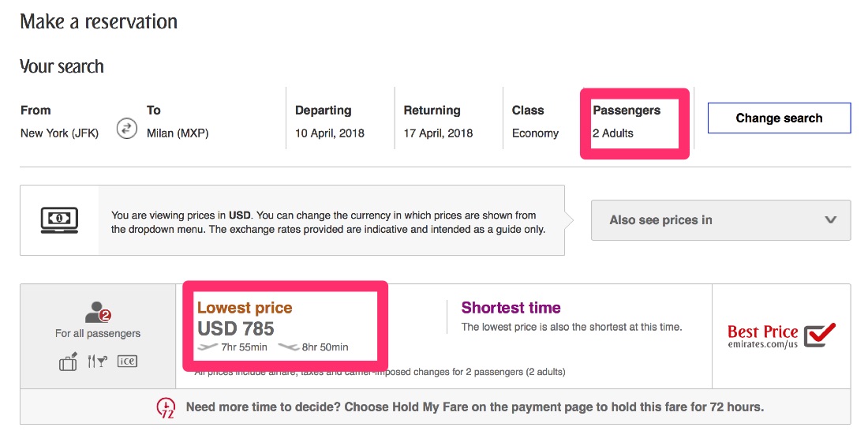Viewport: 868px width, 431px height.
Task: Click the currency laptop icon
Action: (x=59, y=219)
